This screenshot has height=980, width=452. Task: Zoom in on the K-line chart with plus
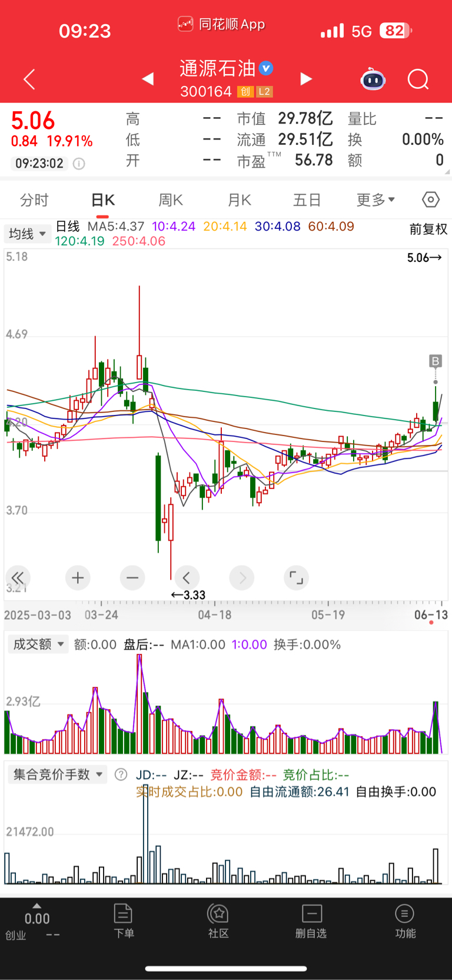78,578
